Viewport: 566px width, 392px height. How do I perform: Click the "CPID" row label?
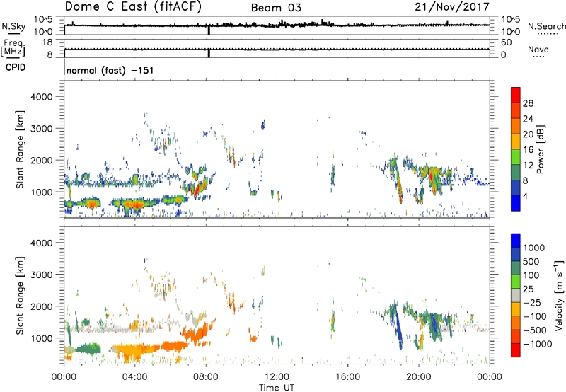(16, 67)
